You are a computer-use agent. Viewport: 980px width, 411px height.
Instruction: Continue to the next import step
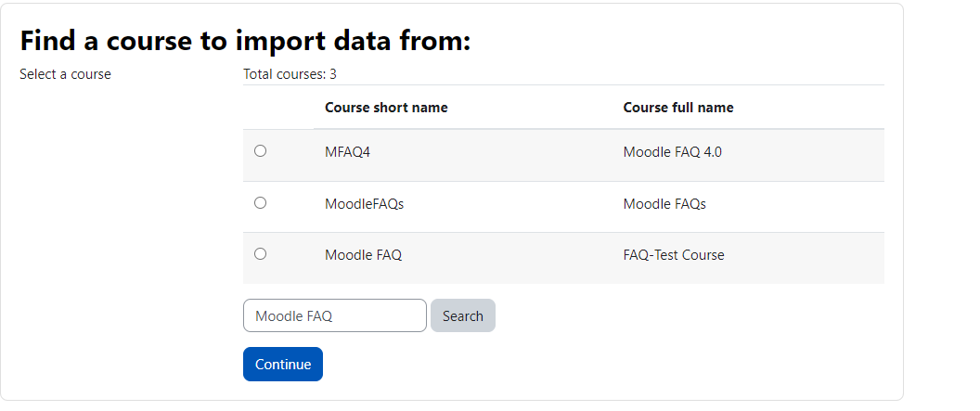[283, 365]
